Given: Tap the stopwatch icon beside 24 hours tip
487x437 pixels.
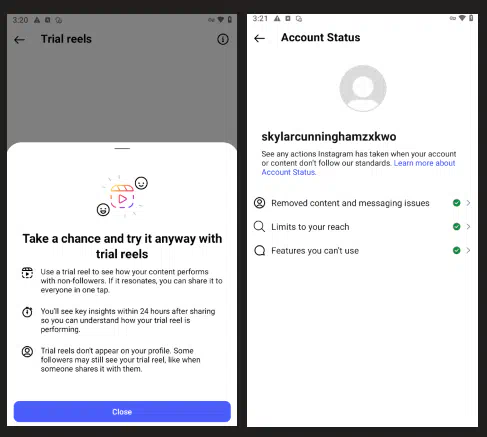Looking at the screenshot, I should pos(27,312).
